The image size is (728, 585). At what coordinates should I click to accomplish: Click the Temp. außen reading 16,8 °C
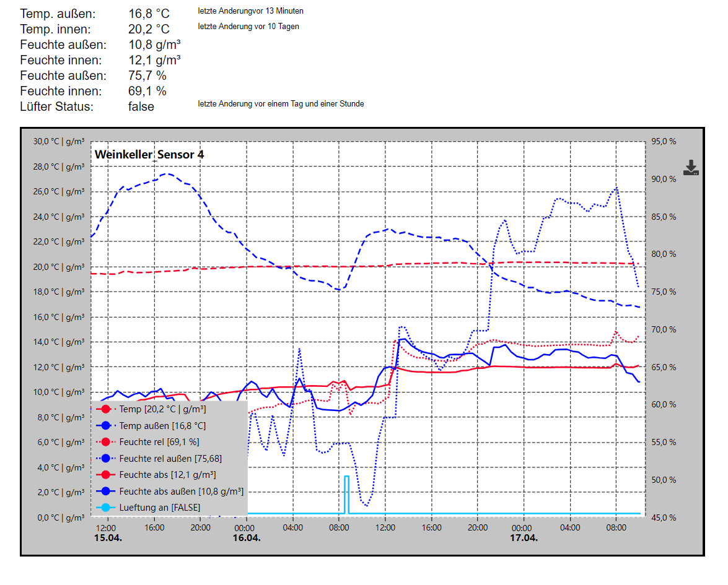point(149,14)
